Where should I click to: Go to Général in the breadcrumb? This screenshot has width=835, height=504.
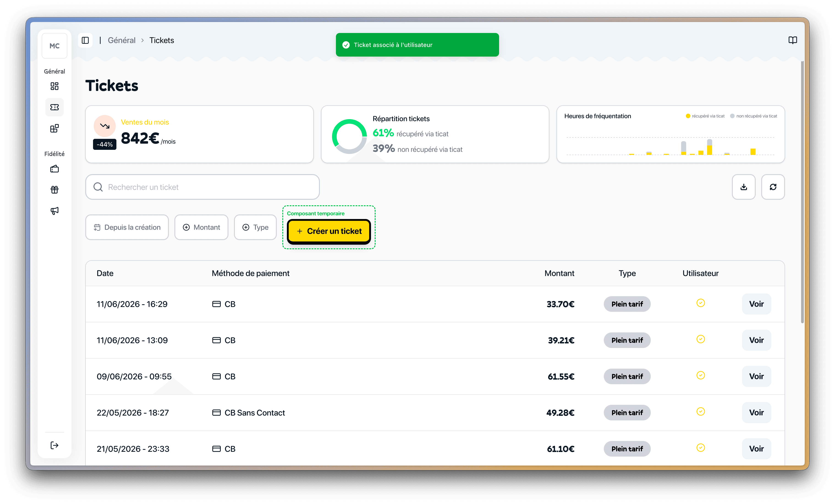click(121, 40)
